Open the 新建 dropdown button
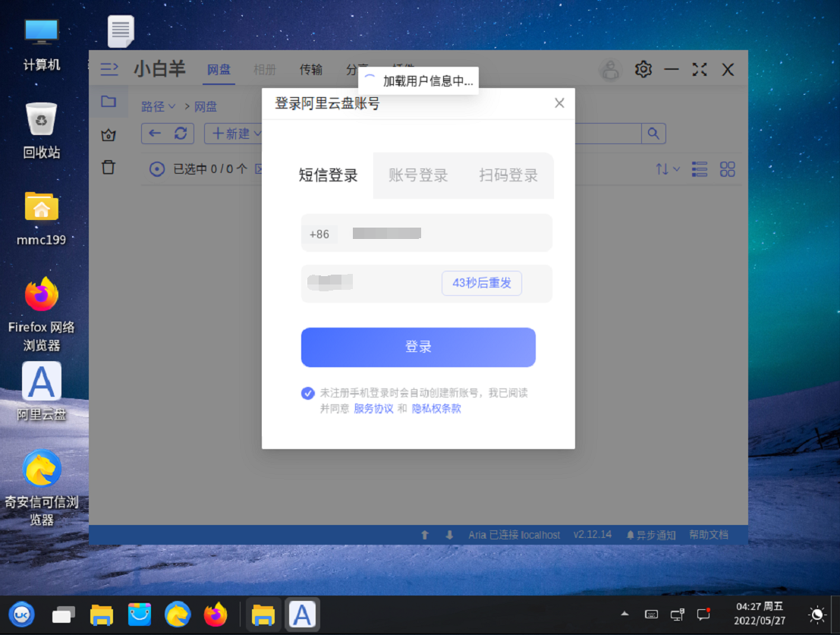Screen dimensions: 840x635 pos(236,134)
